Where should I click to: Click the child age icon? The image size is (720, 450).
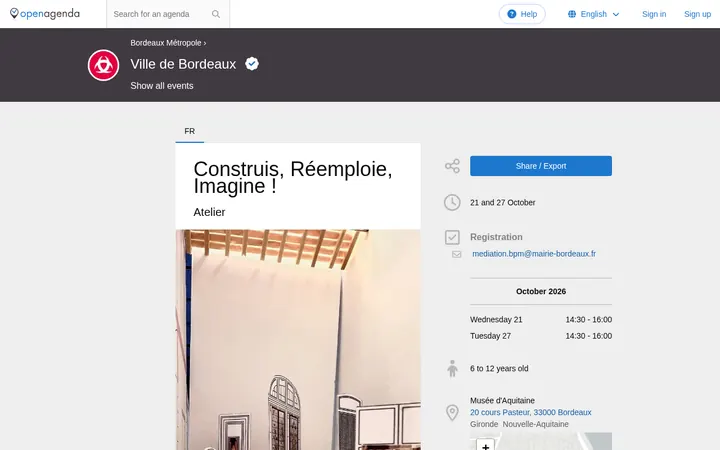[452, 369]
